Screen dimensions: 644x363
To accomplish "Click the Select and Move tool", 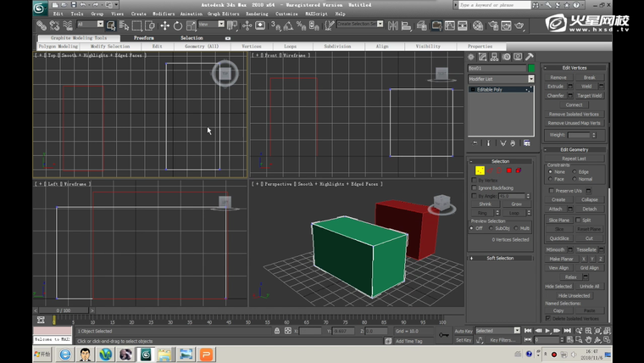I will [164, 25].
